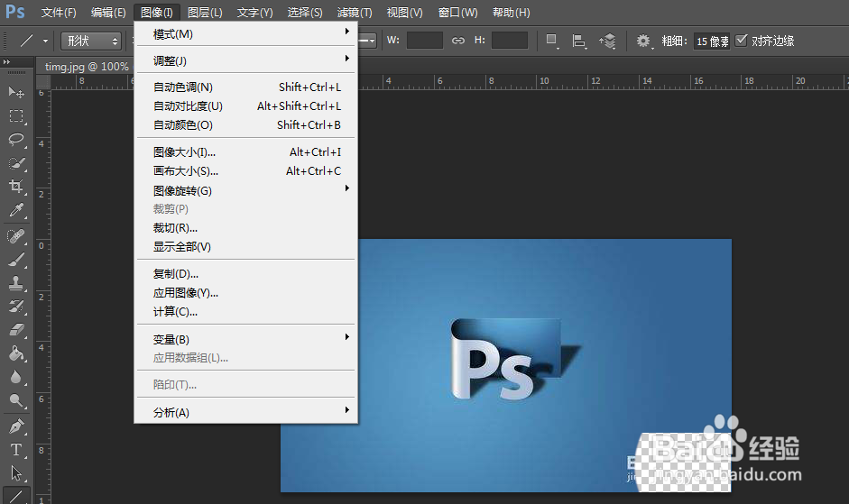Expand the toolbox panel double arrow

pyautogui.click(x=7, y=61)
